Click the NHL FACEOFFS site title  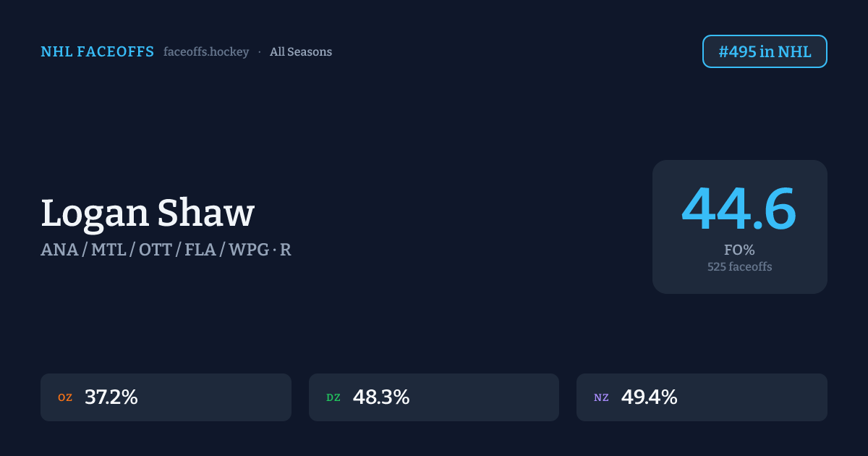[x=97, y=52]
